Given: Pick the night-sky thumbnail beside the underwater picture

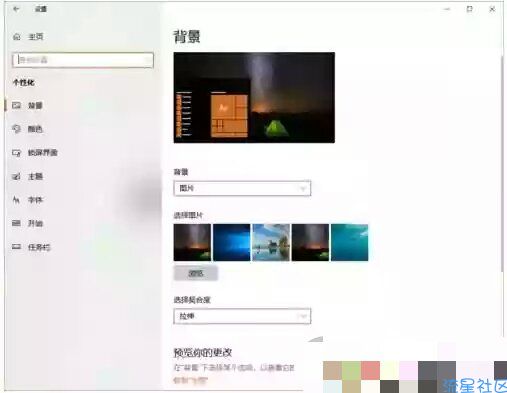Looking at the screenshot, I should [310, 242].
